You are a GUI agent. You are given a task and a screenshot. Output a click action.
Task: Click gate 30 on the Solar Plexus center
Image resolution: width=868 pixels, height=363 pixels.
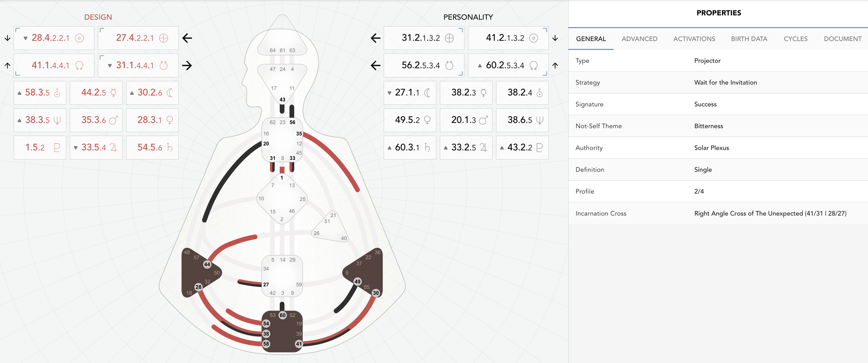tap(376, 293)
